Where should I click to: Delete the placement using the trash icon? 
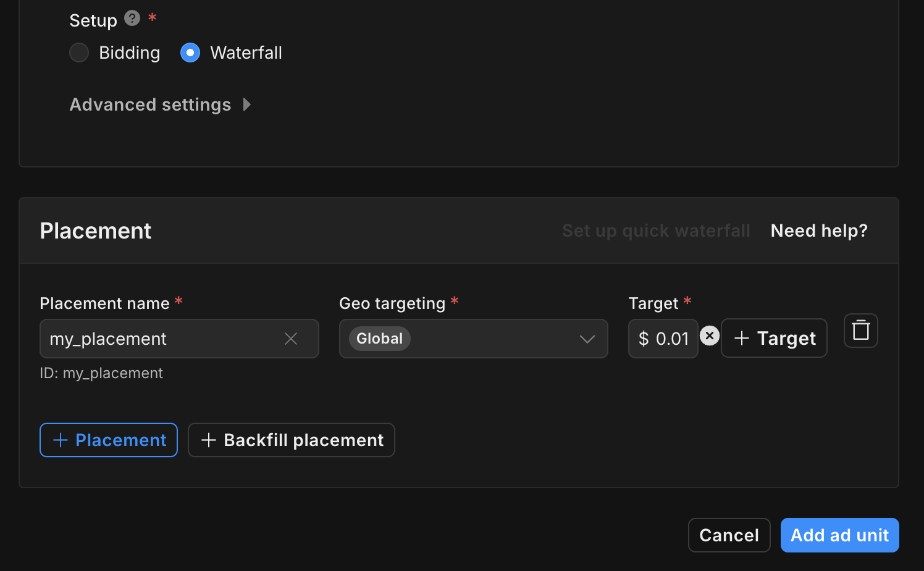[x=860, y=331]
